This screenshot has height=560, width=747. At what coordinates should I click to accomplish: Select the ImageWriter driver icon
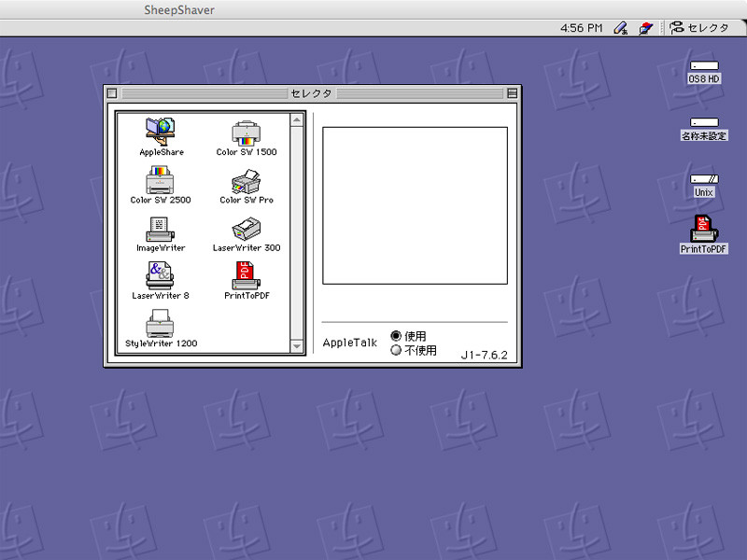click(x=160, y=229)
